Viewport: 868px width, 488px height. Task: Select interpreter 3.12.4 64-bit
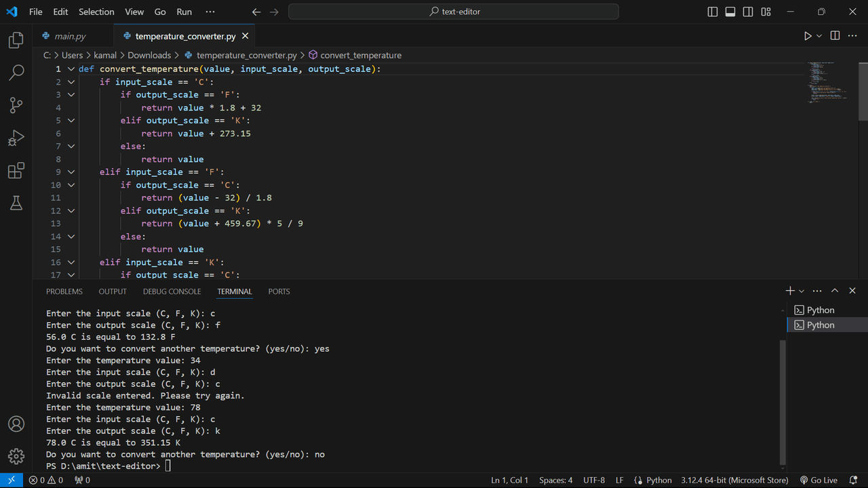(x=734, y=480)
